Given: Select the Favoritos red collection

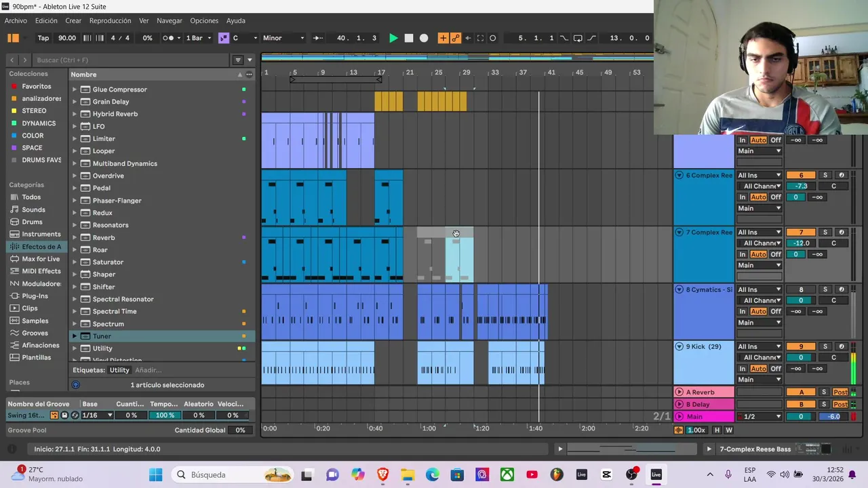Looking at the screenshot, I should 36,86.
